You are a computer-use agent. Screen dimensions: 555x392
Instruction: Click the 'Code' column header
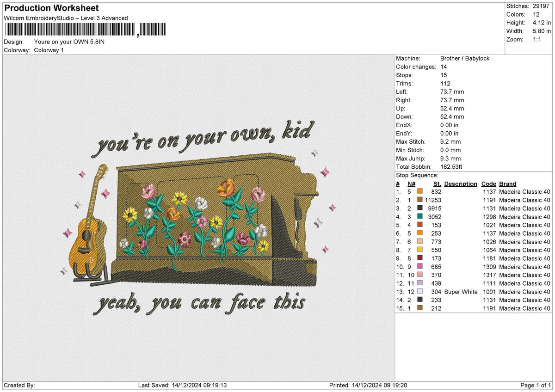click(488, 184)
